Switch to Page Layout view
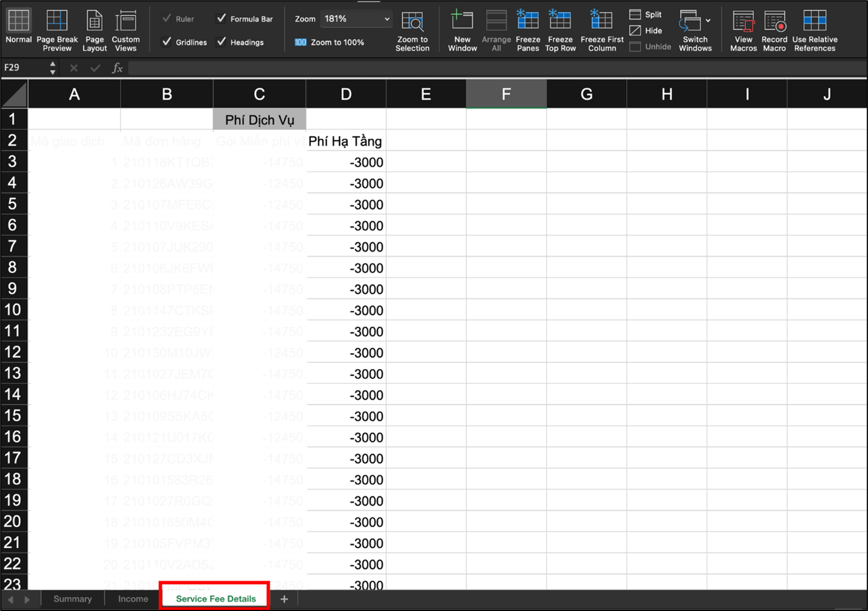The image size is (868, 611). coord(94,30)
